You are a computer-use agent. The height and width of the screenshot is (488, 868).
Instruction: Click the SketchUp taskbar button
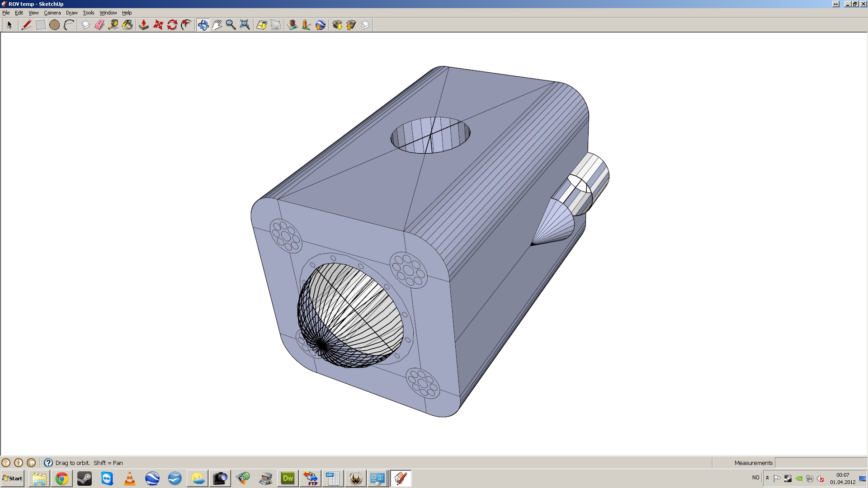pyautogui.click(x=401, y=479)
